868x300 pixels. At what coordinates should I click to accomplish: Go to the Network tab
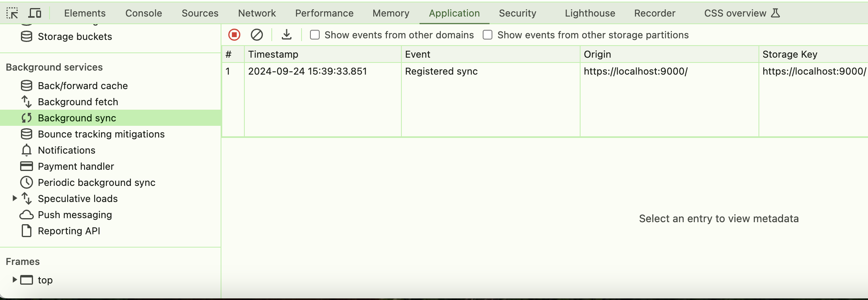coord(257,13)
